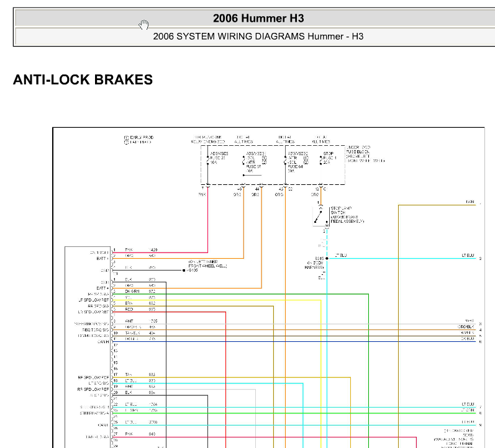Select the 'UNDERHOOD FUSE BLOCK' description text
The height and width of the screenshot is (448, 495).
(x=365, y=154)
